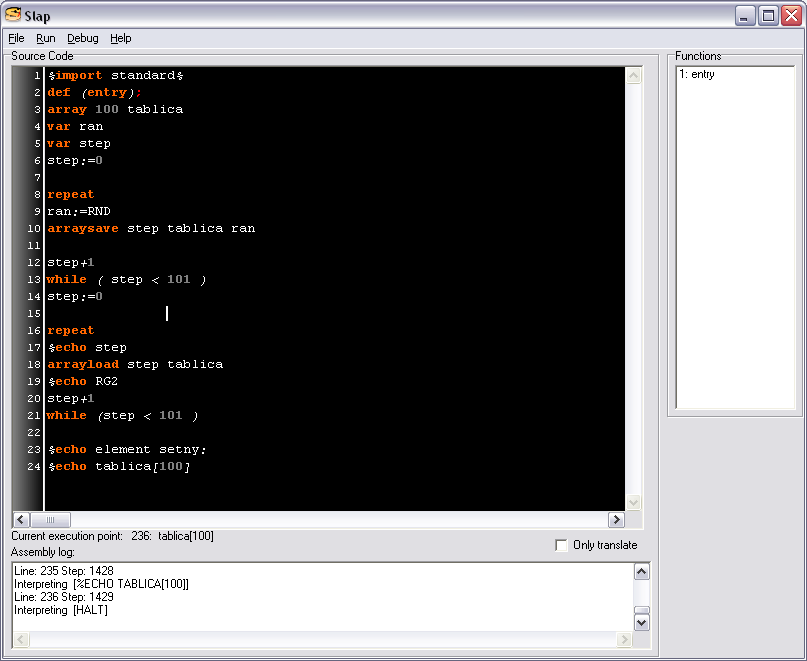Click the Slap application icon in title bar
Image resolution: width=807 pixels, height=661 pixels.
tap(13, 15)
